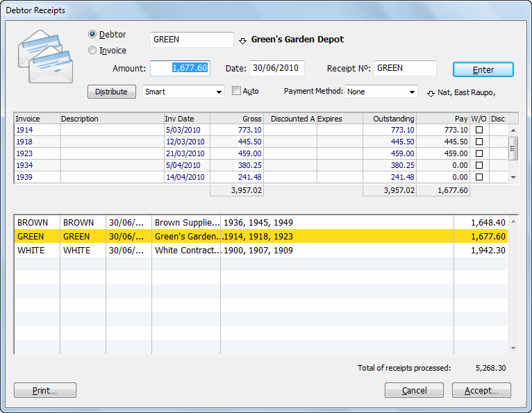
Task: Click the Expires column header
Action: [340, 119]
